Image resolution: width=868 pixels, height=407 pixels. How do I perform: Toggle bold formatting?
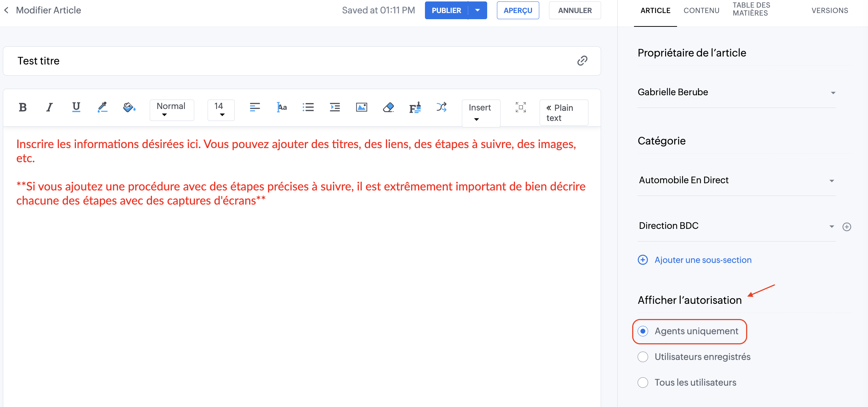pos(22,107)
